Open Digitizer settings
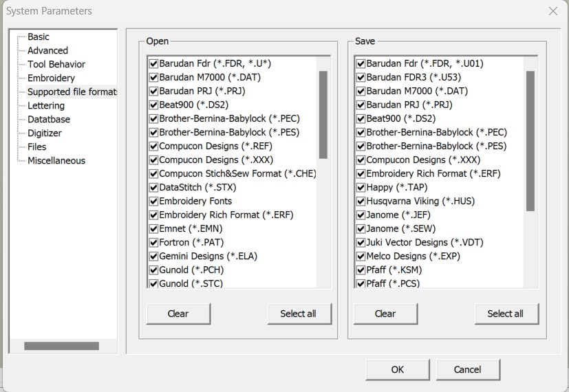This screenshot has height=392, width=569. pyautogui.click(x=45, y=133)
